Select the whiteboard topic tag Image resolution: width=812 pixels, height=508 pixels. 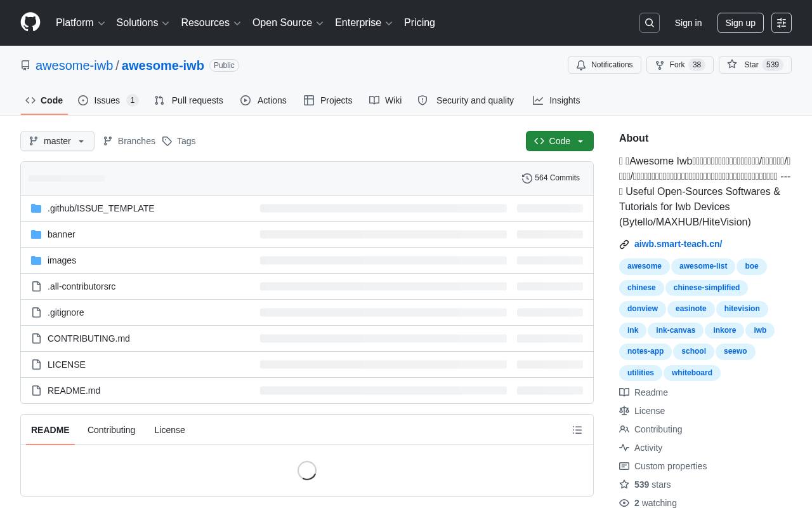tap(692, 373)
